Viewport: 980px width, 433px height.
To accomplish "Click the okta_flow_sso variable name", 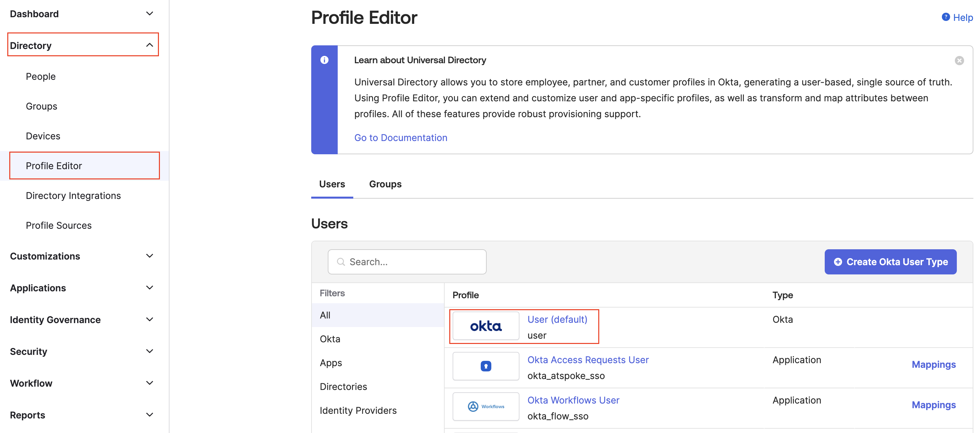I will click(x=558, y=416).
